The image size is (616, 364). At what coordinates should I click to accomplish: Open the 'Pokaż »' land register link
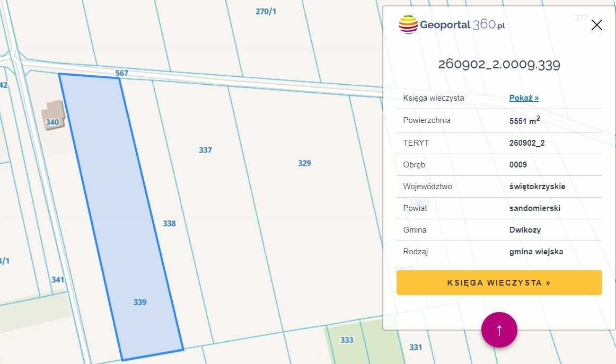524,97
